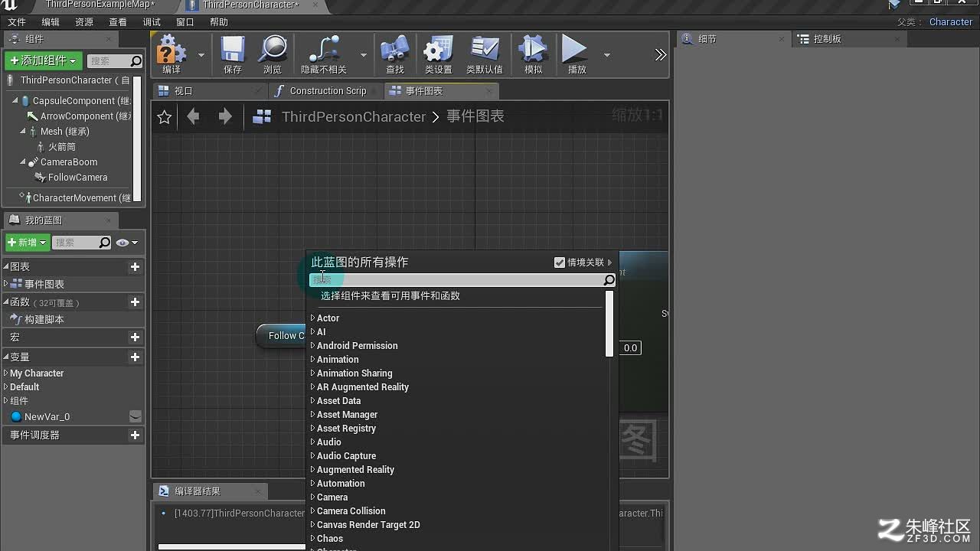
Task: Toggle Context Sensitive (情境关联) checkbox
Action: point(560,262)
